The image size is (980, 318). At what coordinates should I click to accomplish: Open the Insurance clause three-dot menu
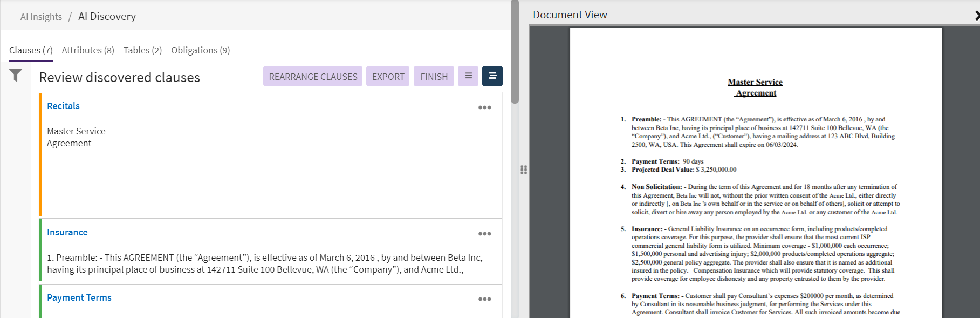click(x=484, y=234)
